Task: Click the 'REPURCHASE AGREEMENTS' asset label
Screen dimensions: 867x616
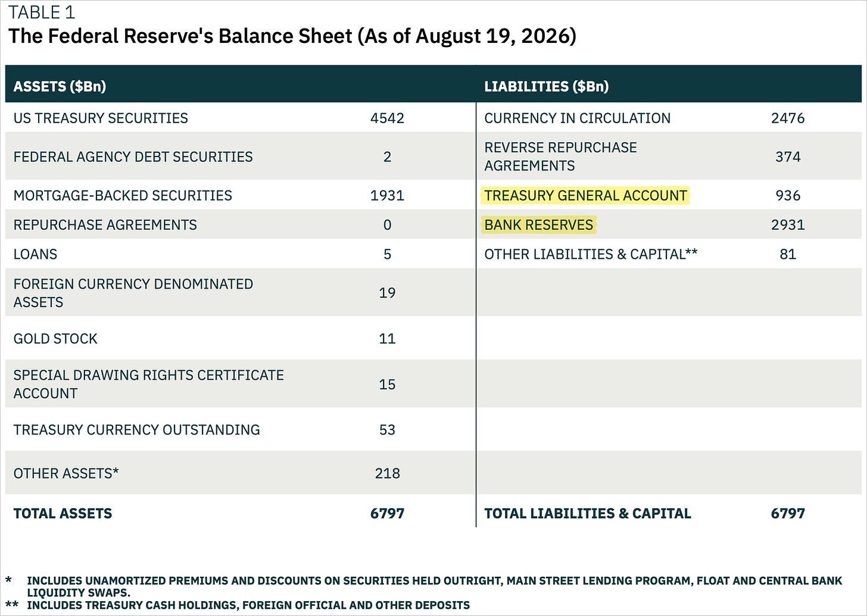Action: (x=105, y=224)
